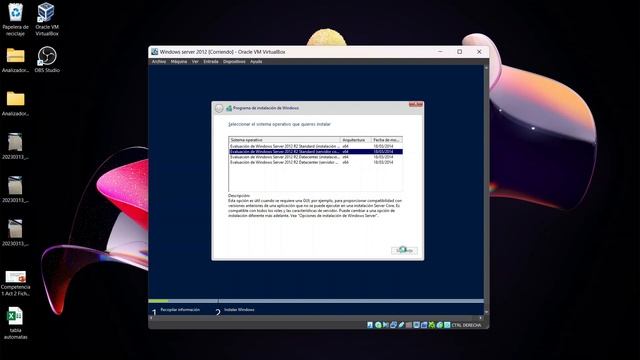Open the Ayuda menu
The height and width of the screenshot is (360, 640).
pyautogui.click(x=256, y=62)
